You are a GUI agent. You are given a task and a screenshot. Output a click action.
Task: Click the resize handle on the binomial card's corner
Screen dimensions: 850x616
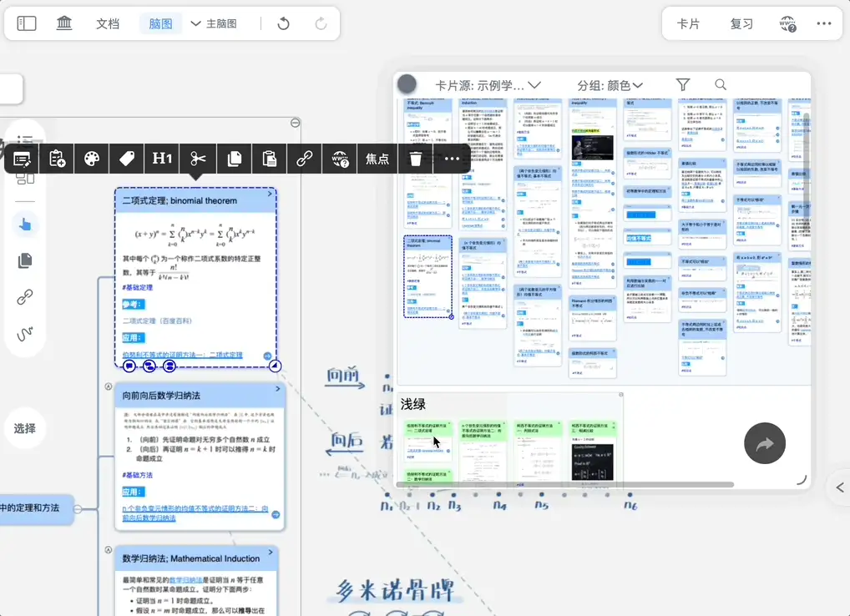(275, 366)
